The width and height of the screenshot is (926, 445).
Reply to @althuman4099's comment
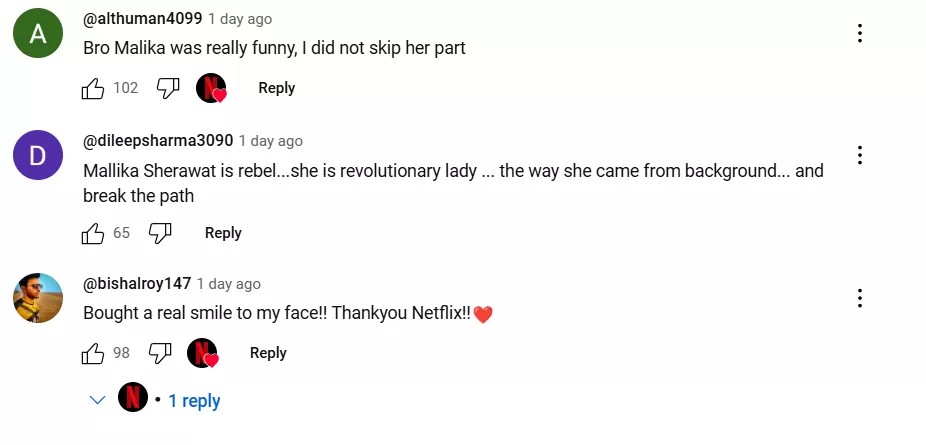[x=276, y=88]
